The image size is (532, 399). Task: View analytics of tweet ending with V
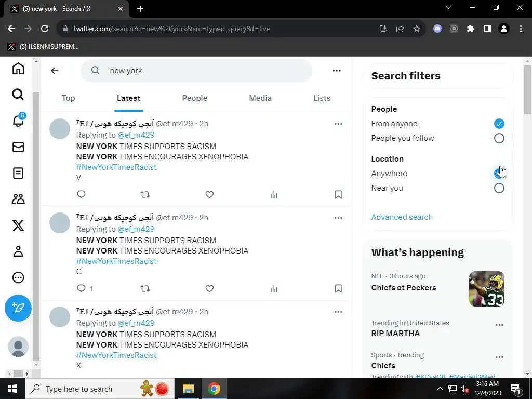pyautogui.click(x=274, y=194)
